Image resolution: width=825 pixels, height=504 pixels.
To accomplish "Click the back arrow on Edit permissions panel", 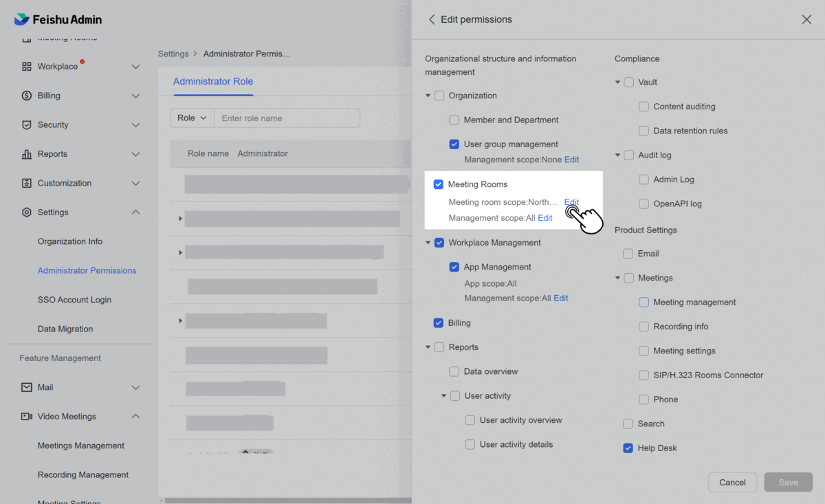I will 431,19.
